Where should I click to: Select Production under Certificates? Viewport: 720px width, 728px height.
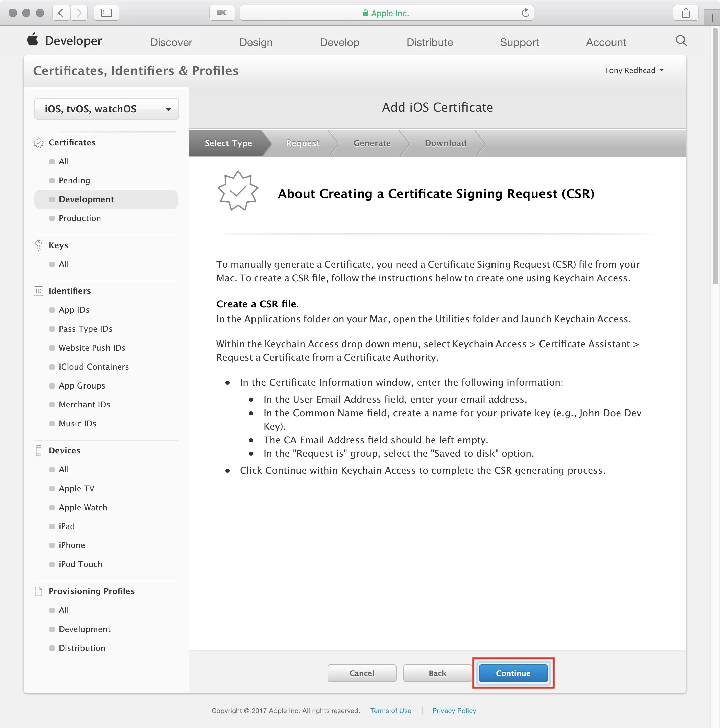[x=80, y=218]
